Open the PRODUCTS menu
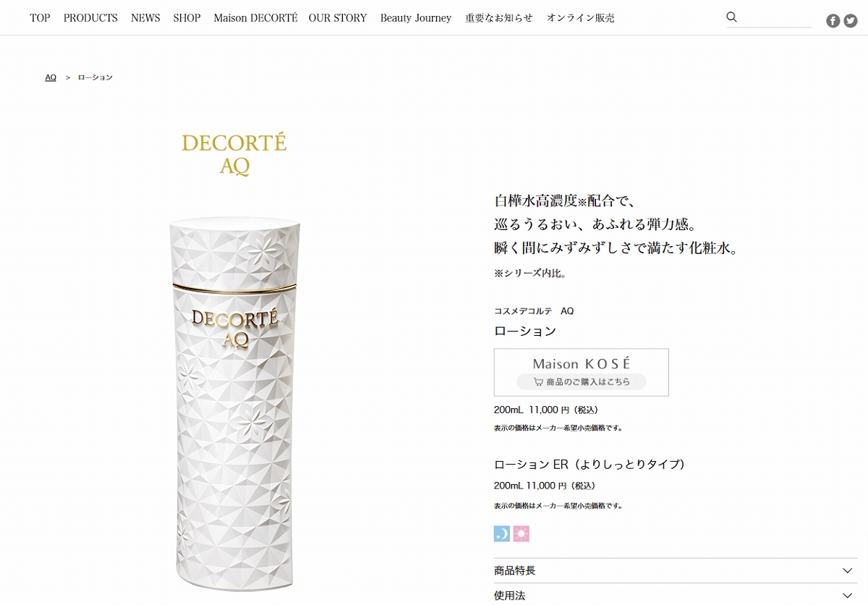The image size is (868, 605). 90,18
